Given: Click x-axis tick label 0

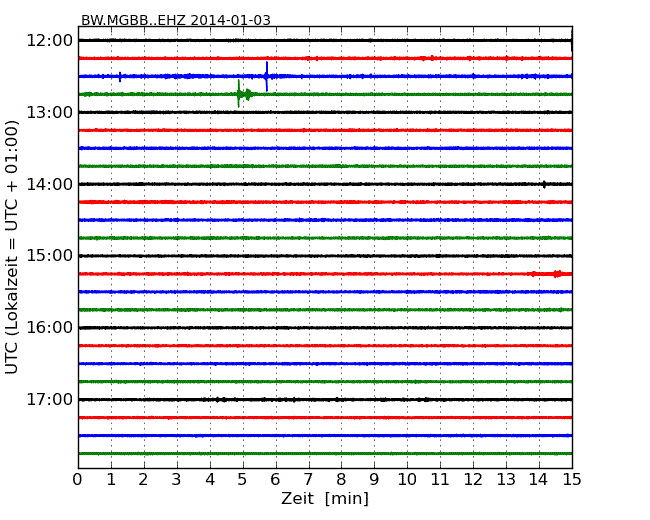Looking at the screenshot, I should click(x=78, y=480).
